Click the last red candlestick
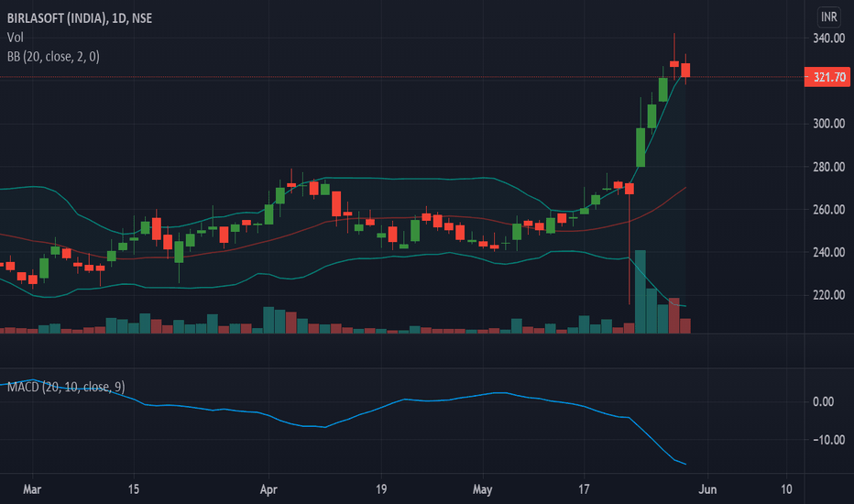Screen dimensions: 854x504 [x=685, y=70]
